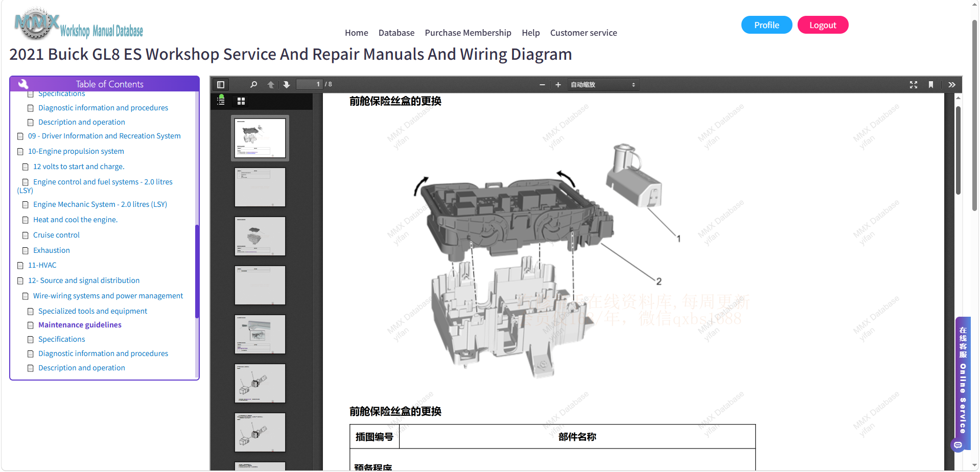The width and height of the screenshot is (980, 472).
Task: Open Description and operation at list bottom
Action: pos(82,368)
